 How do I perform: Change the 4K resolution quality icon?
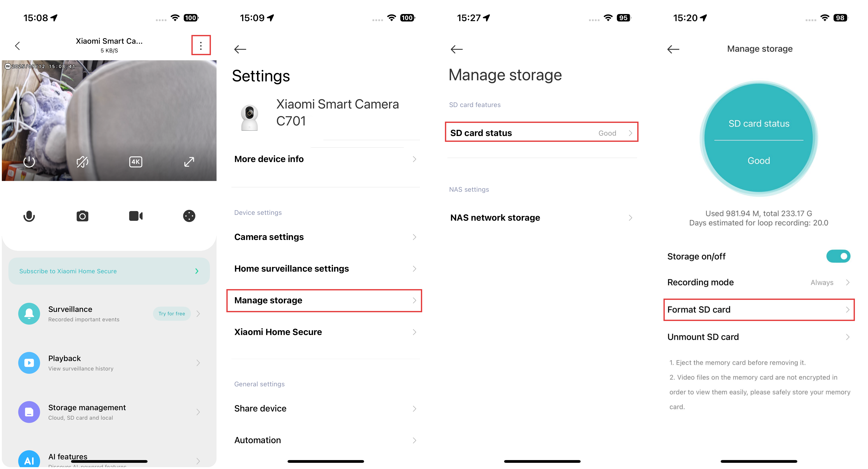(x=135, y=162)
